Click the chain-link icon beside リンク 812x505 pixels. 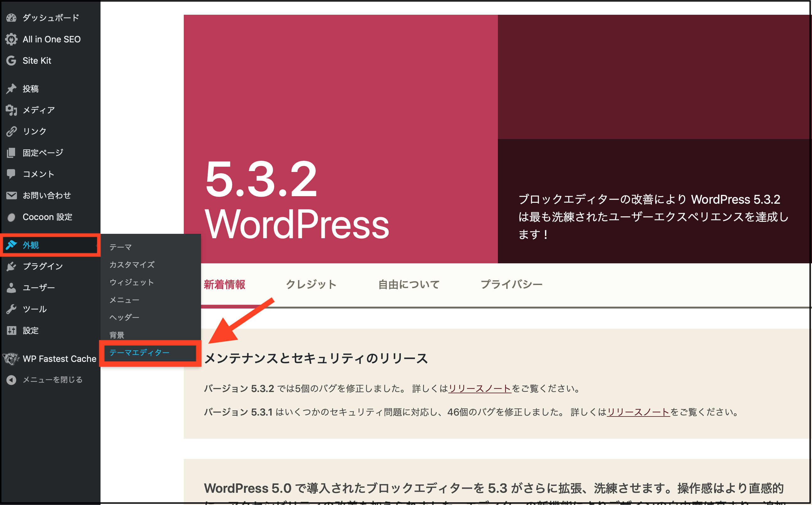pyautogui.click(x=11, y=131)
